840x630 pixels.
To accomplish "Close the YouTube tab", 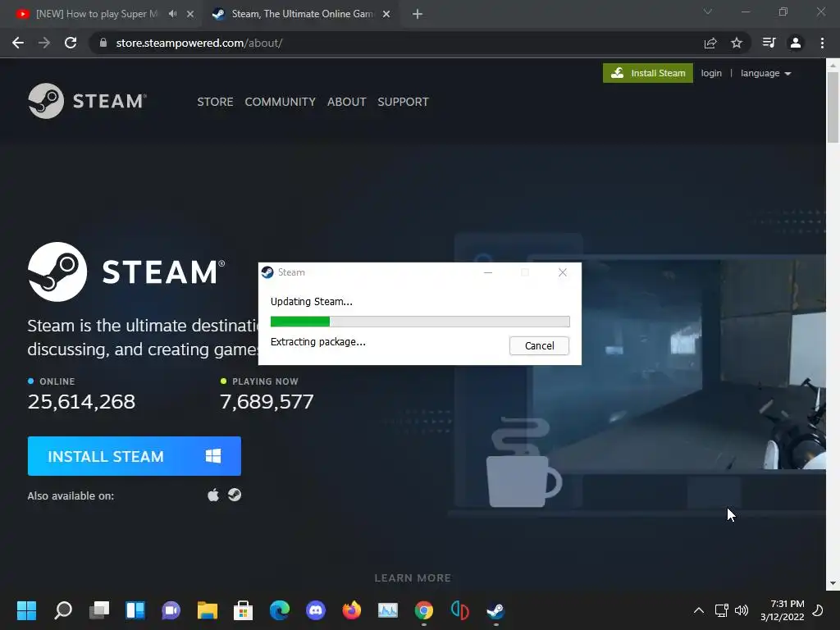I will pos(189,15).
